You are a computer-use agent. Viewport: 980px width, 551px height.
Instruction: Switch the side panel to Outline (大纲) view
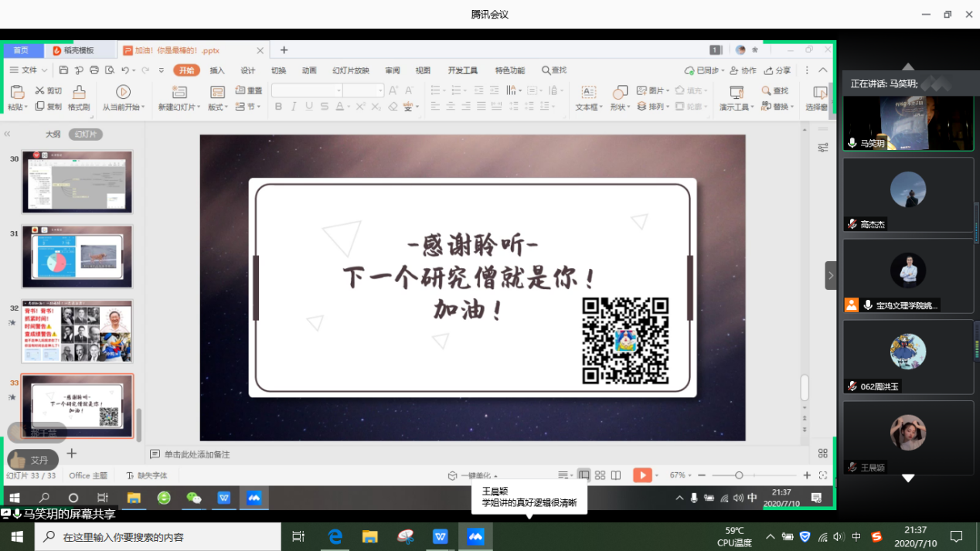click(53, 134)
